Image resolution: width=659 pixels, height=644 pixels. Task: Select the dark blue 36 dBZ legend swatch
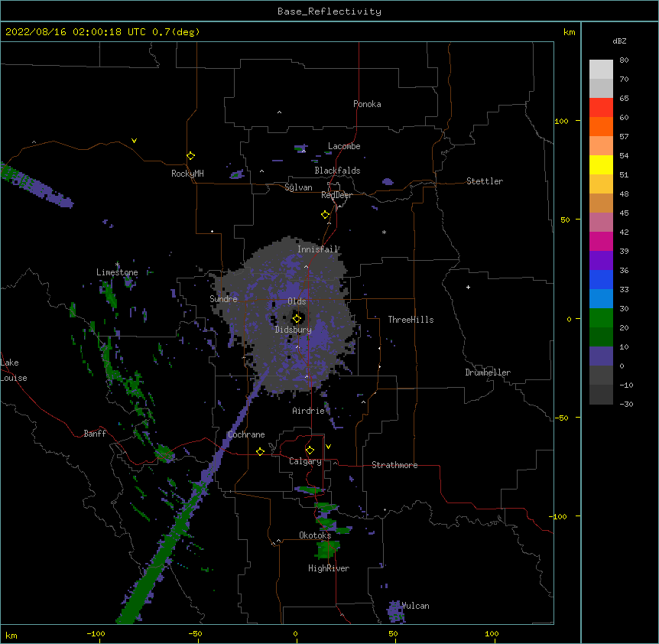click(601, 279)
